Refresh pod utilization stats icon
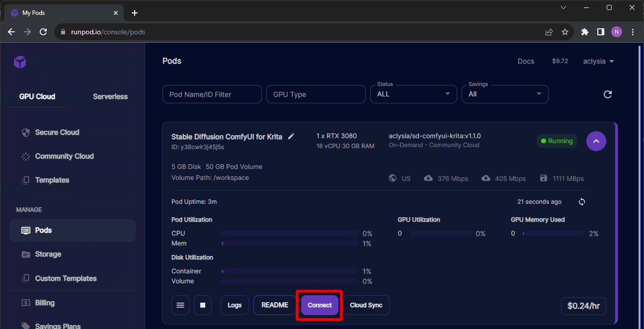This screenshot has width=644, height=329. point(582,202)
